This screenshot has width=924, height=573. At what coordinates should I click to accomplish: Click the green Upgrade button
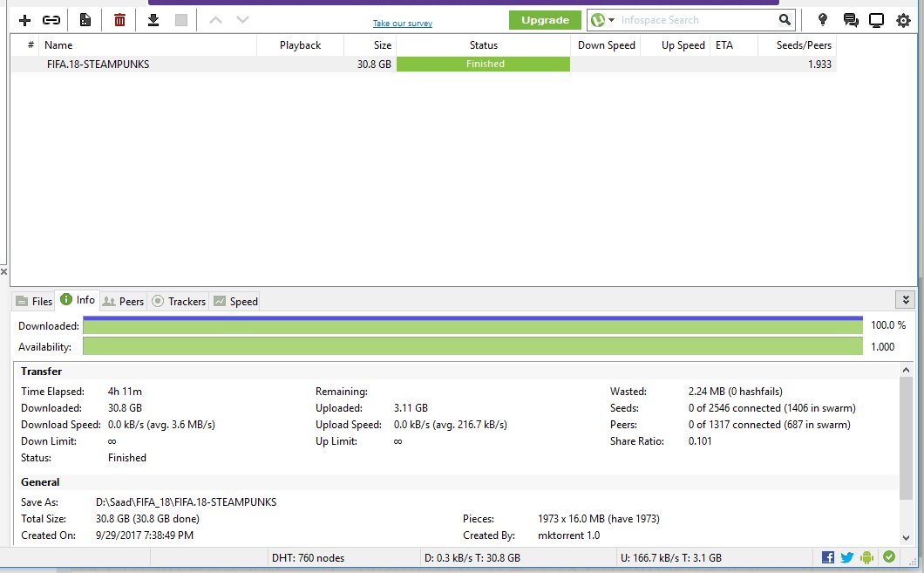[545, 20]
